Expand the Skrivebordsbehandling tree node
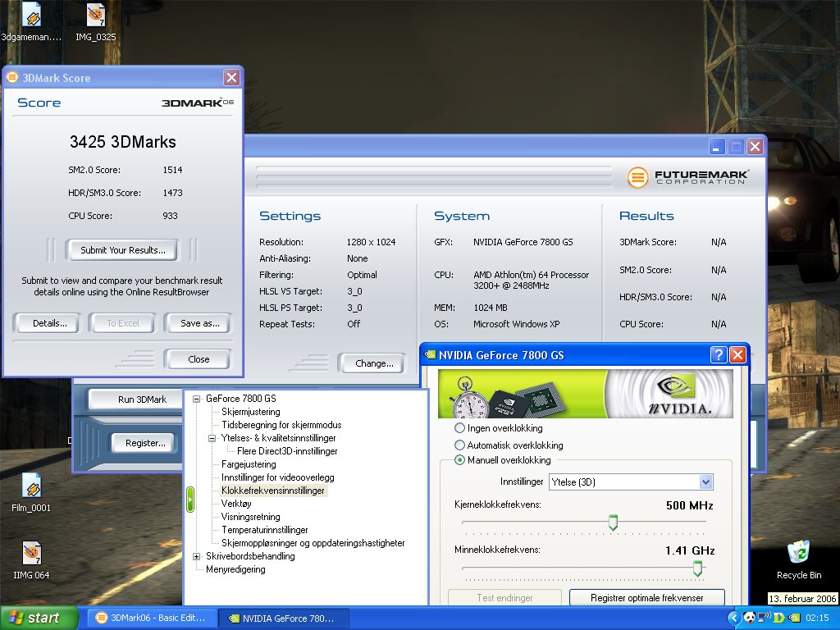840x630 pixels. coord(197,557)
